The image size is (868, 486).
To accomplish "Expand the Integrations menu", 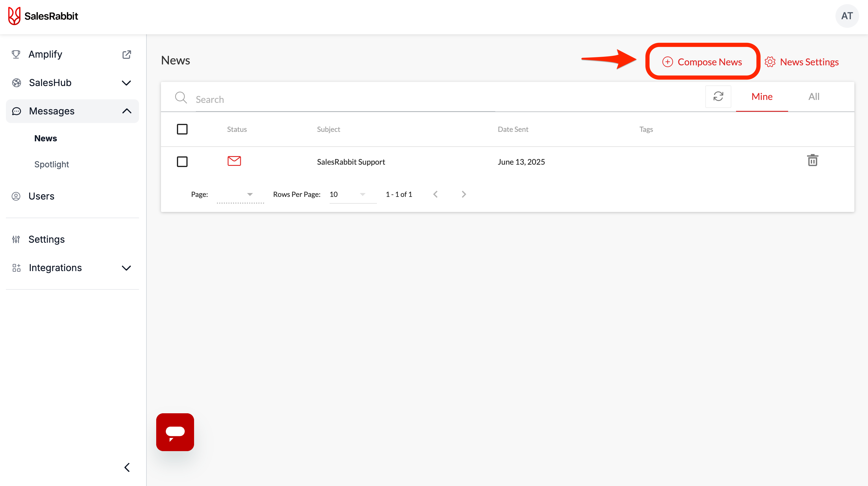I will click(126, 268).
